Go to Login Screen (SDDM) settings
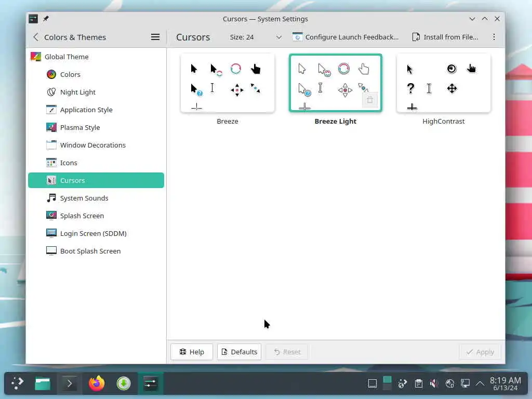 point(96,233)
